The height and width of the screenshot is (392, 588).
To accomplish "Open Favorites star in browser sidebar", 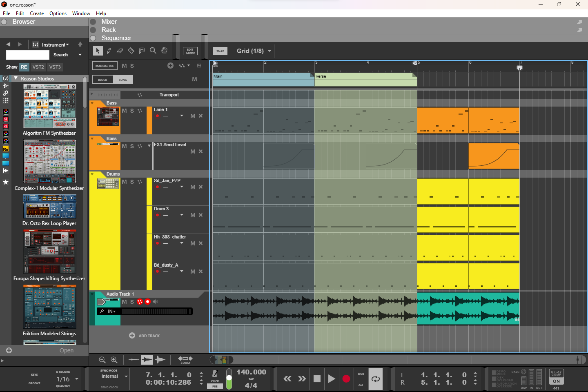I will [x=6, y=182].
